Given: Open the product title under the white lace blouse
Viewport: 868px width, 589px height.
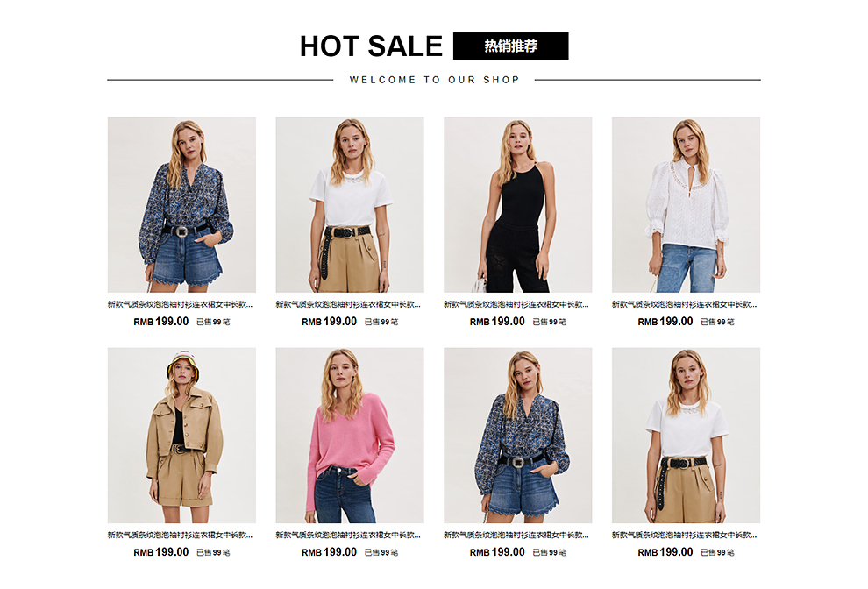Looking at the screenshot, I should 684,304.
